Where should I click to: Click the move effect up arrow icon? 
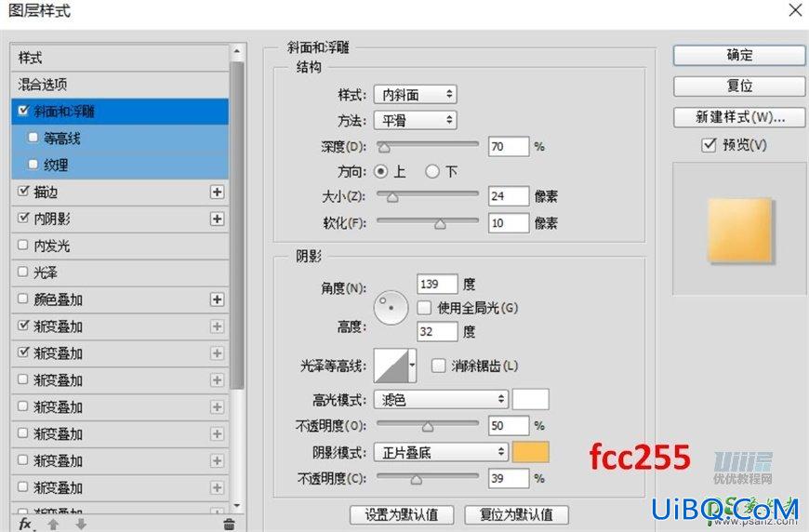point(53,525)
